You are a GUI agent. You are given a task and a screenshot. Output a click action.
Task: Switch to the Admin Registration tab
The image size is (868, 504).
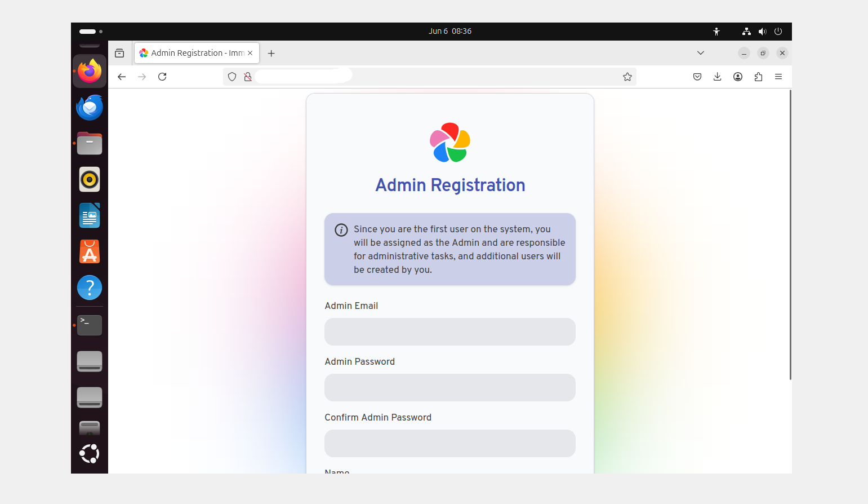(x=197, y=53)
